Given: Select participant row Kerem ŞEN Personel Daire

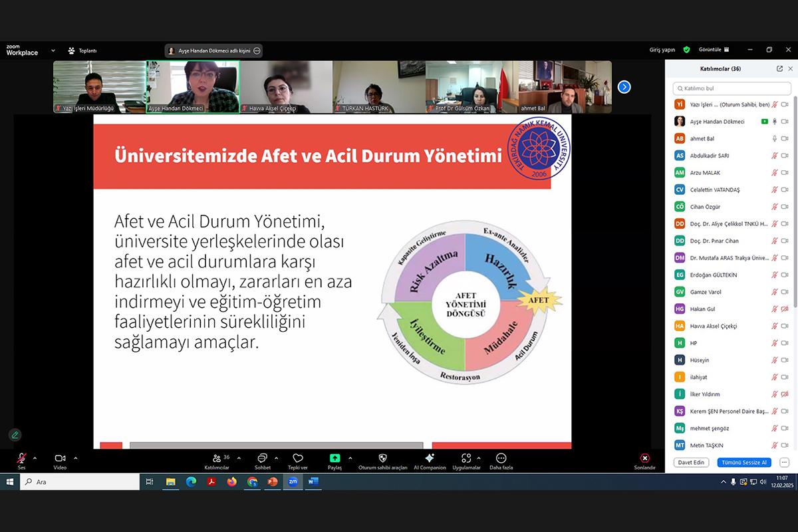Looking at the screenshot, I should 731,411.
